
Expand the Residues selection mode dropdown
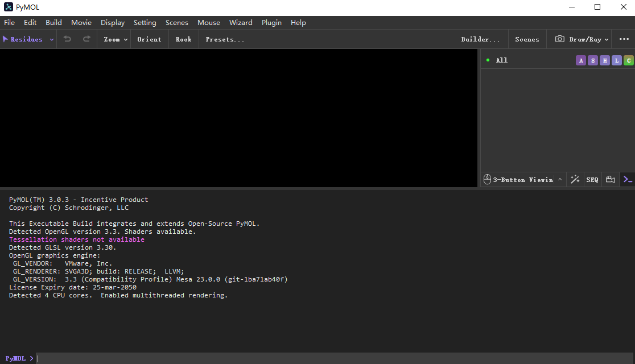51,40
